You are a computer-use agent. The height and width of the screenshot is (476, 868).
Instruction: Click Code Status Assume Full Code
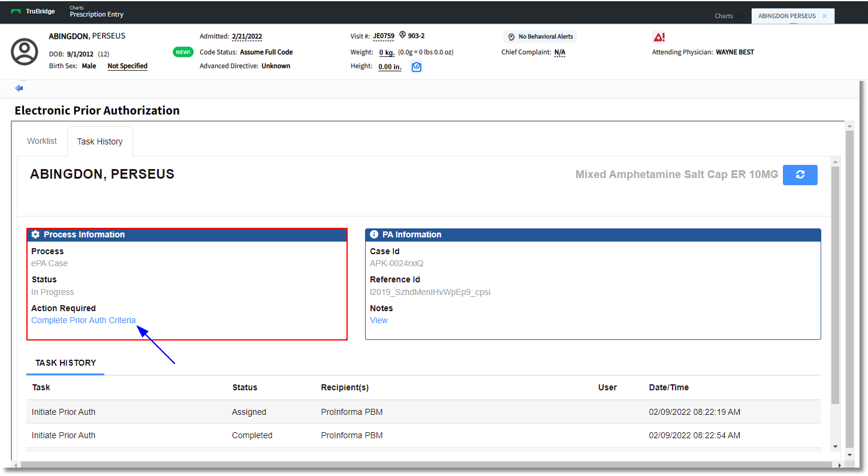pyautogui.click(x=246, y=52)
